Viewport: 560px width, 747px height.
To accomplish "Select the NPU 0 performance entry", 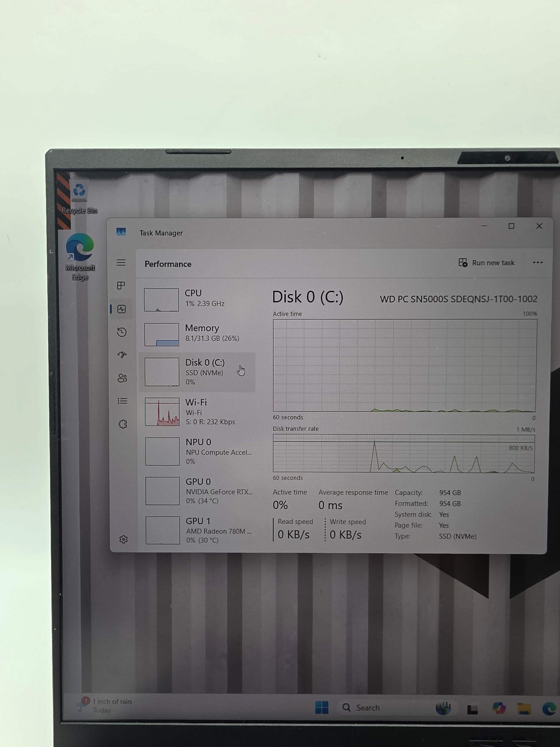I will click(198, 451).
